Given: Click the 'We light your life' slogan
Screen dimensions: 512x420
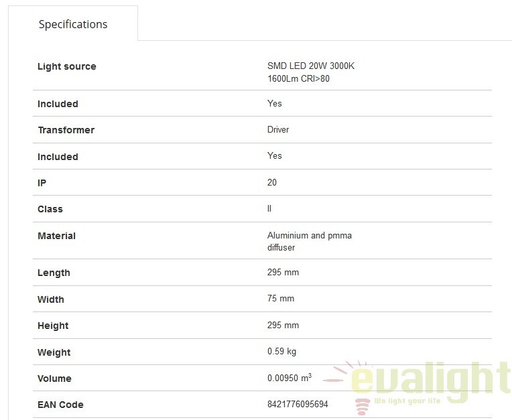Looking at the screenshot, I should tap(407, 401).
